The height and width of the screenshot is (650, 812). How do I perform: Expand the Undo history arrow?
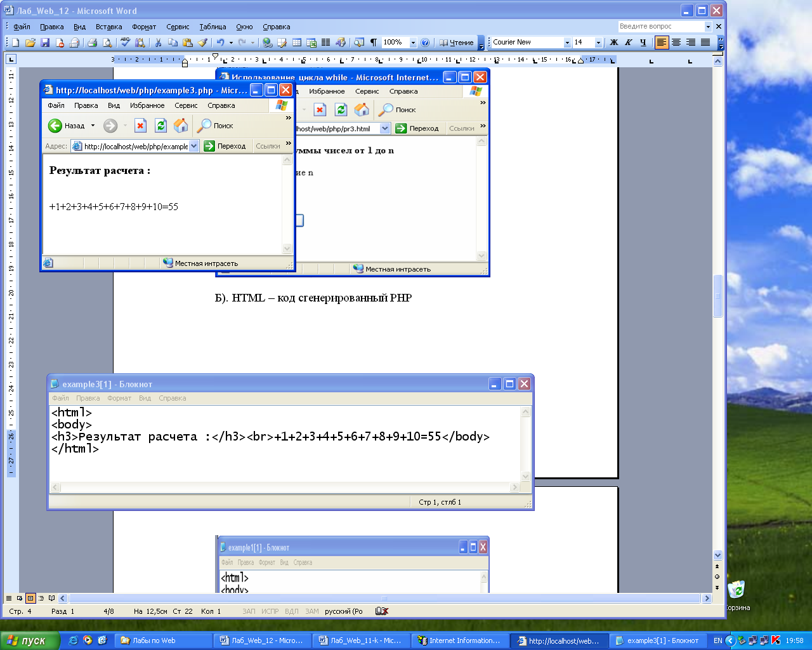pyautogui.click(x=231, y=43)
